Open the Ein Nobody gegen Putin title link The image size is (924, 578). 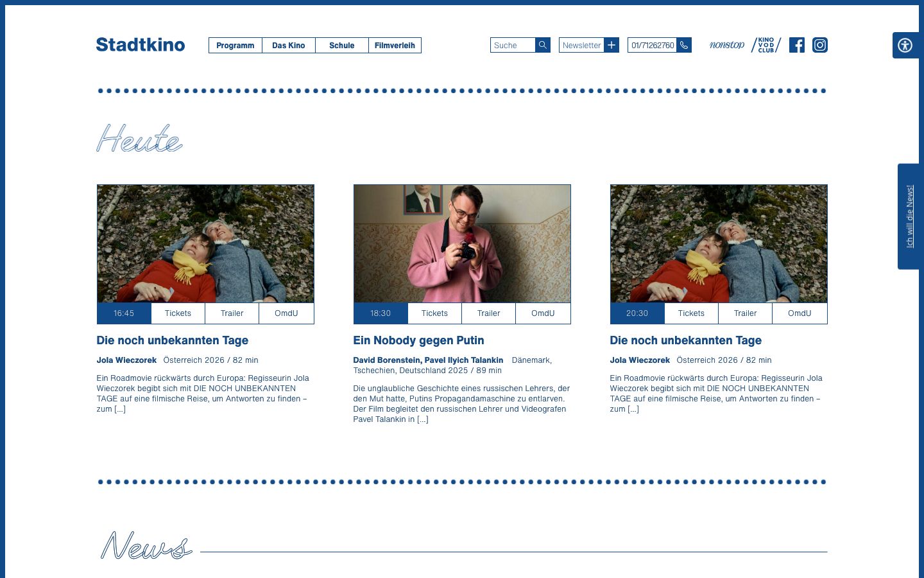pos(418,340)
